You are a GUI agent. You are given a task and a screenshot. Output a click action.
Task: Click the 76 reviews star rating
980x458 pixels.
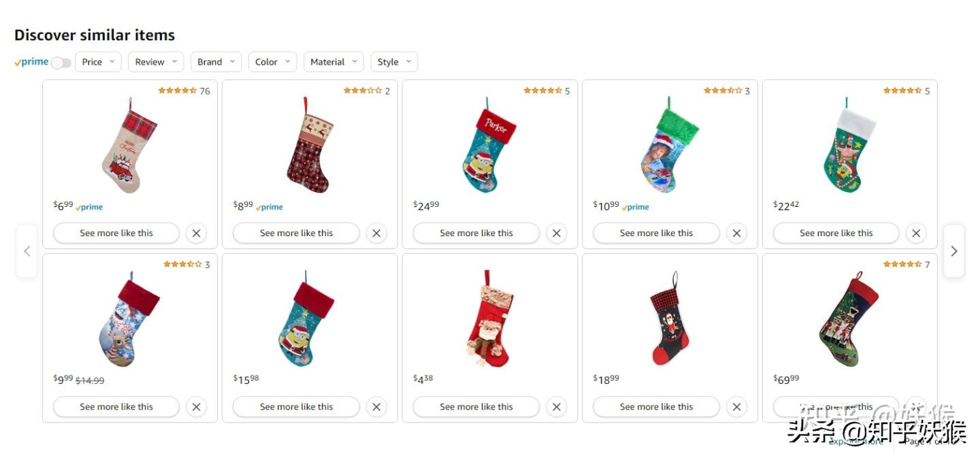(184, 91)
